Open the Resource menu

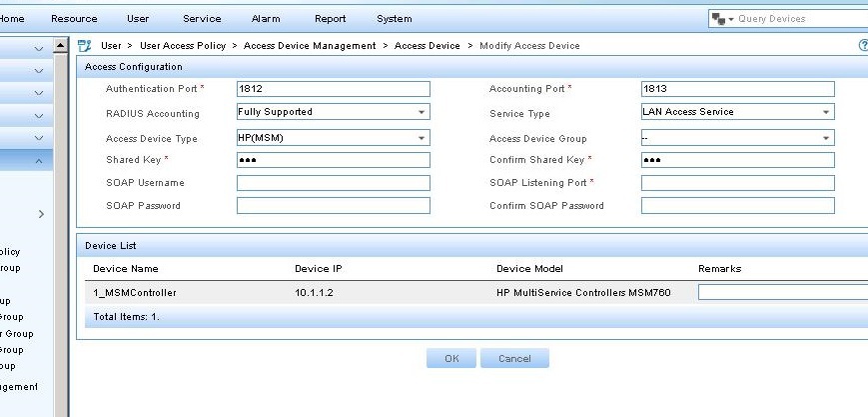point(74,19)
